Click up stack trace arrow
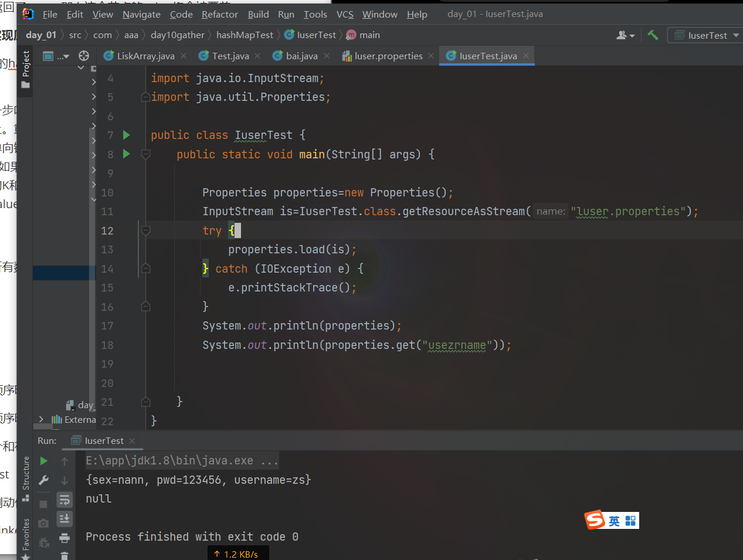This screenshot has height=560, width=743. (x=65, y=461)
